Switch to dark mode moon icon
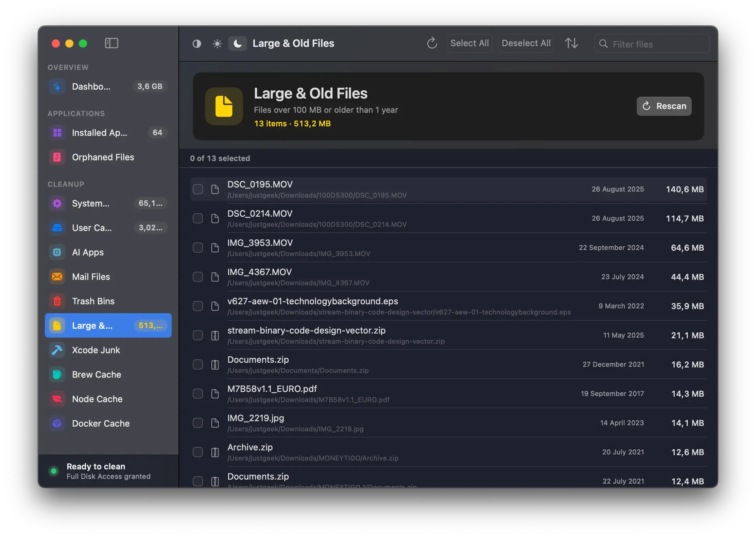The width and height of the screenshot is (756, 538). pyautogui.click(x=238, y=44)
